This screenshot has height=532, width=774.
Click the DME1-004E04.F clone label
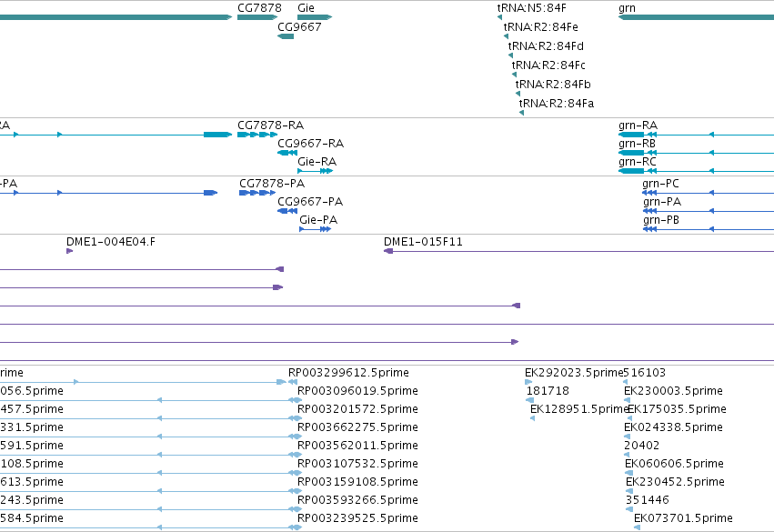pos(111,242)
